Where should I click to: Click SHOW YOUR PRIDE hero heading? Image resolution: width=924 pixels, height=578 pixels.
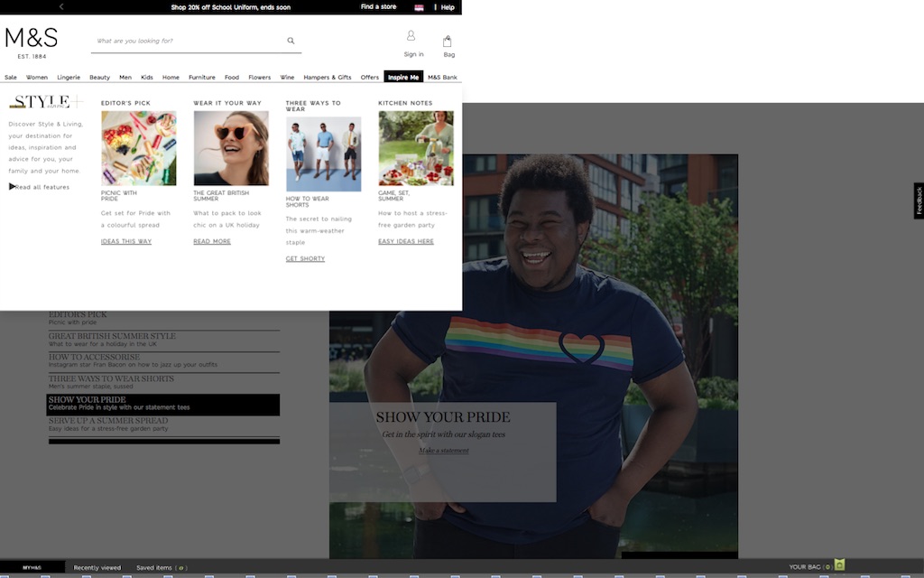point(443,417)
